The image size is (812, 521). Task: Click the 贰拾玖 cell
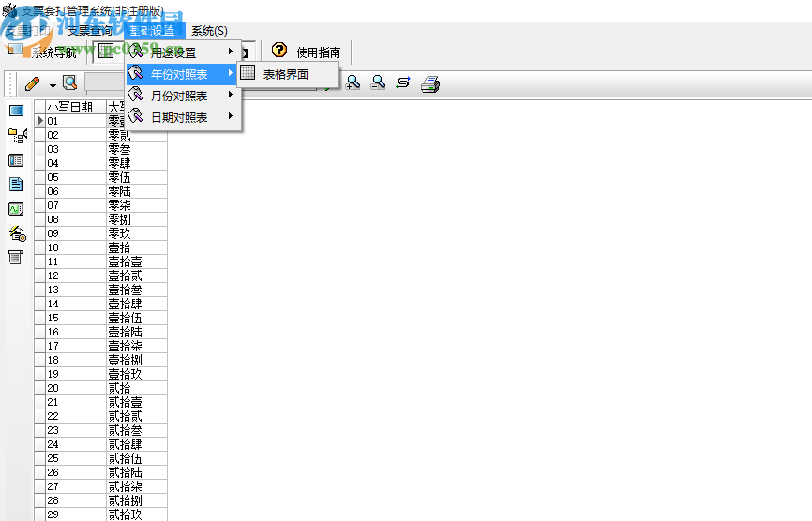[x=137, y=514]
